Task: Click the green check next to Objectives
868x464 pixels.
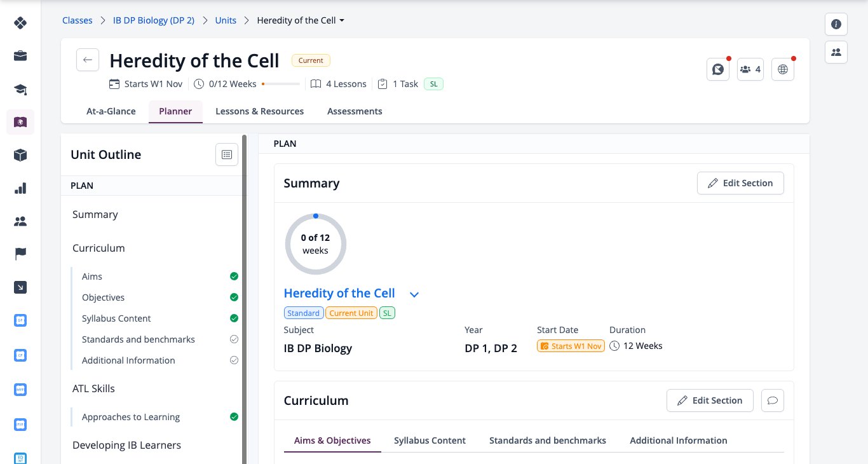Action: point(234,297)
